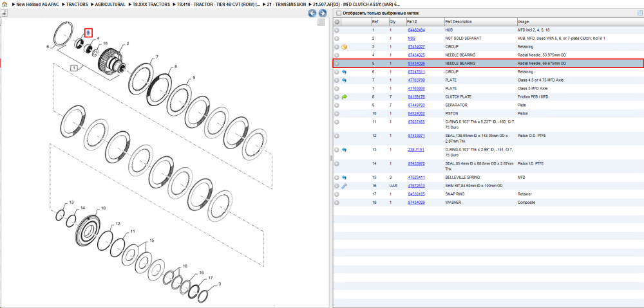
Task: Select 'Piston I.D. PTFE' usage text
Action: tap(531, 163)
